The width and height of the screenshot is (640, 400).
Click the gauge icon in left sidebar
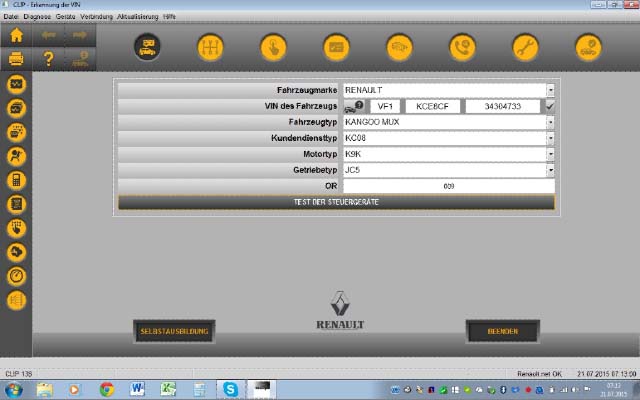(x=16, y=275)
